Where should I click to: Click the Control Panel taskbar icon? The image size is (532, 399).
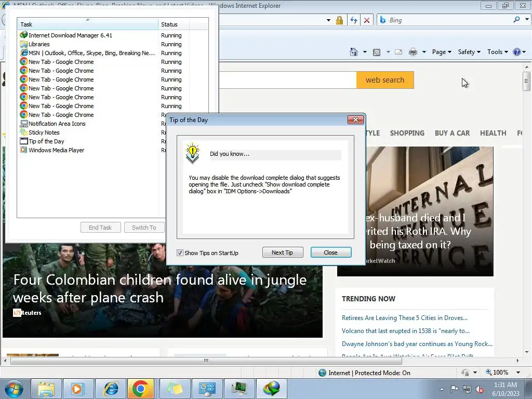(207, 389)
